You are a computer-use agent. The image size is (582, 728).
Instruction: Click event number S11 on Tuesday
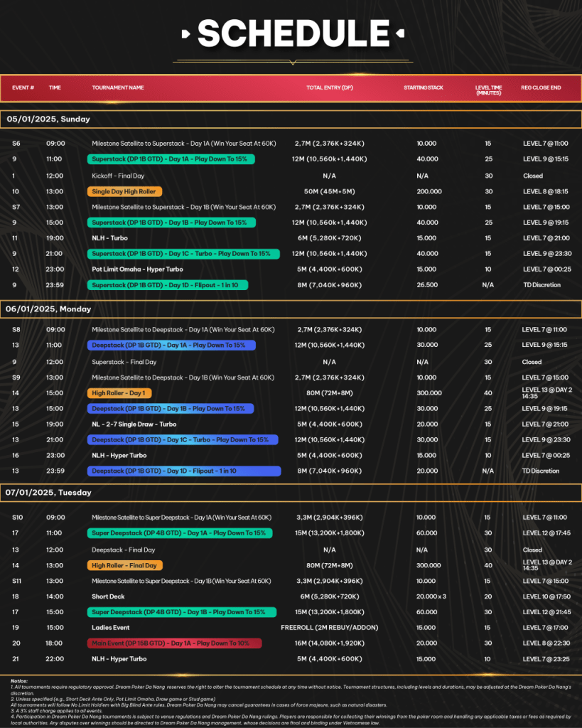pyautogui.click(x=17, y=581)
